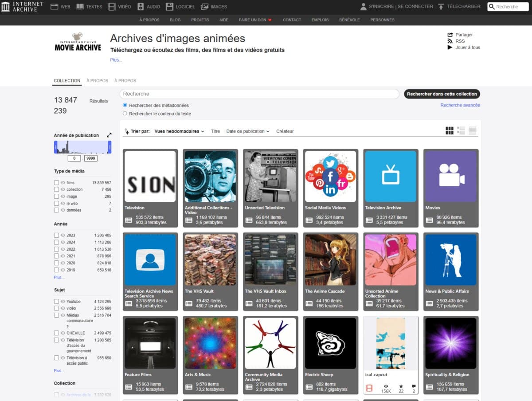Click the Partager share icon
This screenshot has width=532, height=401.
point(450,35)
